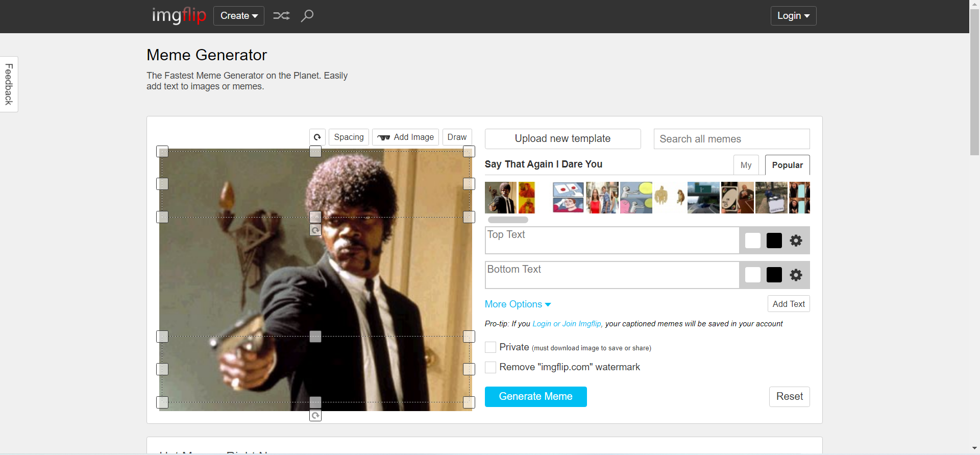Viewport: 980px width, 455px height.
Task: Follow the Login or Join Imgflip link
Action: pos(567,324)
